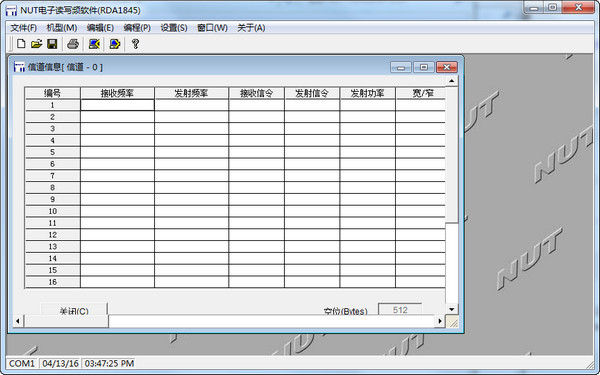600x375 pixels.
Task: Open the 关于(A) menu
Action: pyautogui.click(x=251, y=28)
